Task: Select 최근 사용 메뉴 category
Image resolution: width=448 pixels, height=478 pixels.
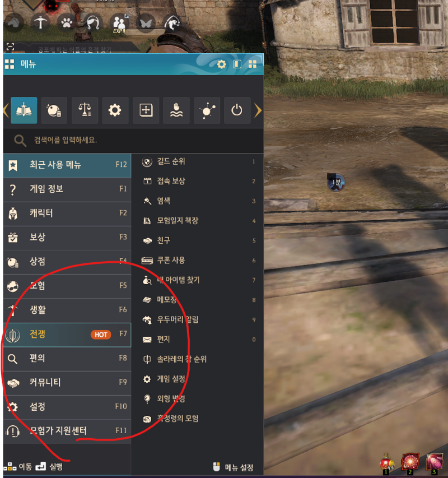Action: (x=67, y=165)
